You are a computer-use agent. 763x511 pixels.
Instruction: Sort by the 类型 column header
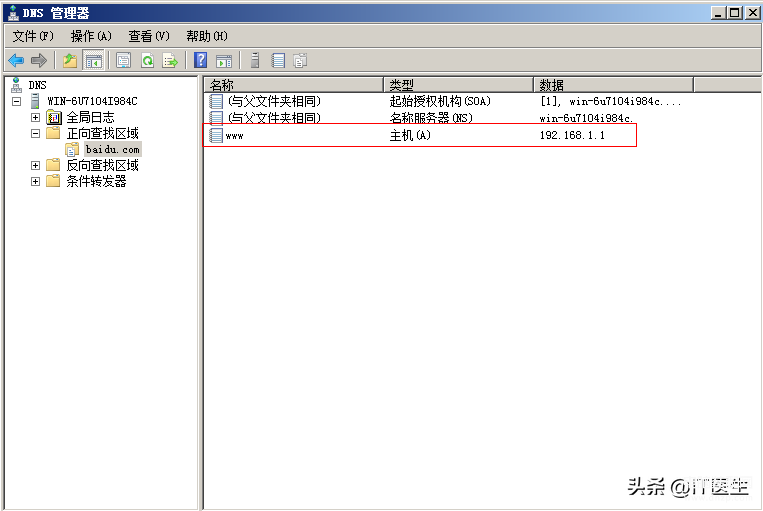coord(458,85)
